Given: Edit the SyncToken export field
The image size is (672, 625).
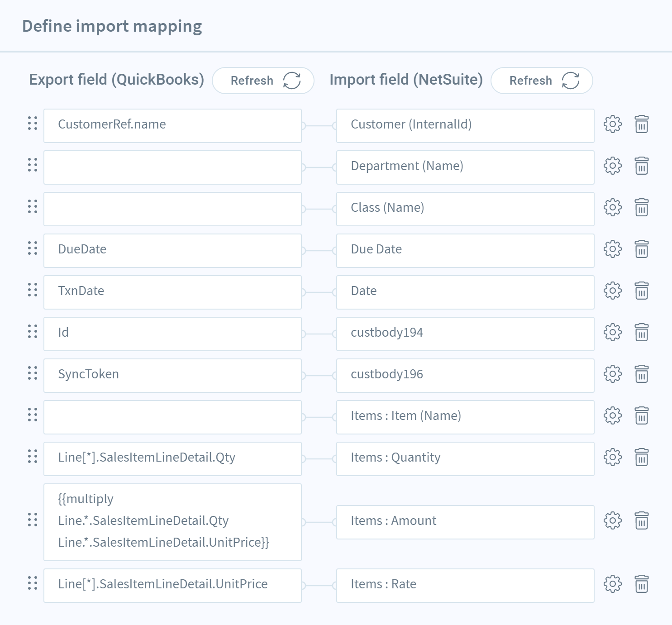Looking at the screenshot, I should point(172,376).
